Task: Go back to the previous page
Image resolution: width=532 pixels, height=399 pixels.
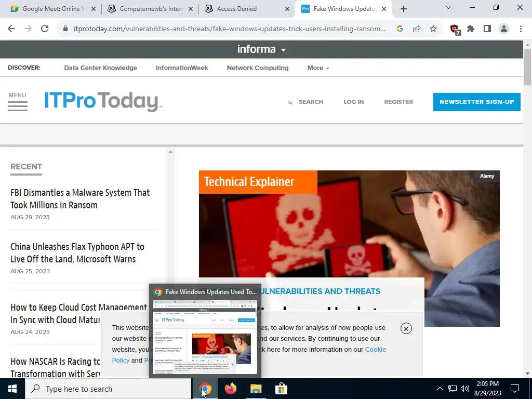Action: (x=11, y=29)
